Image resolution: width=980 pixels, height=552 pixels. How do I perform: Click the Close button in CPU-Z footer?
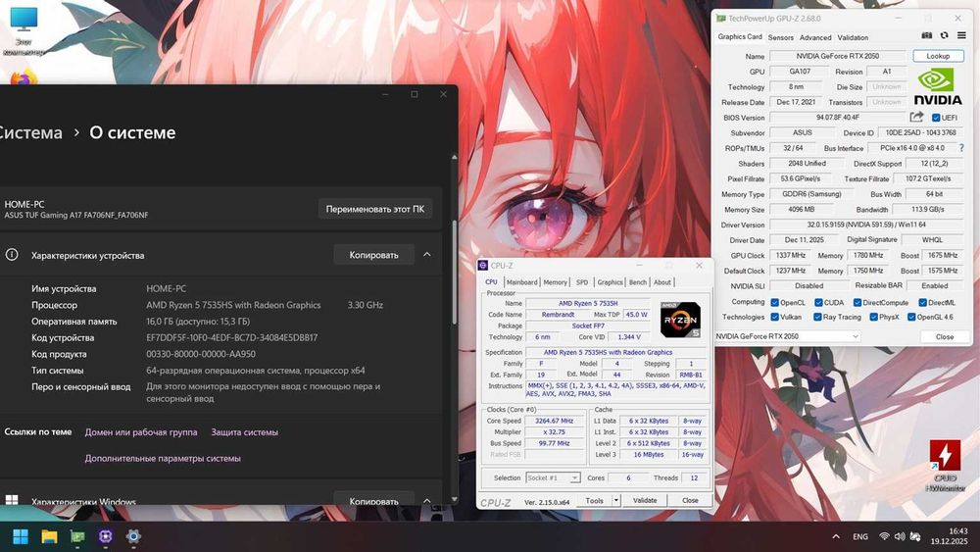point(690,500)
